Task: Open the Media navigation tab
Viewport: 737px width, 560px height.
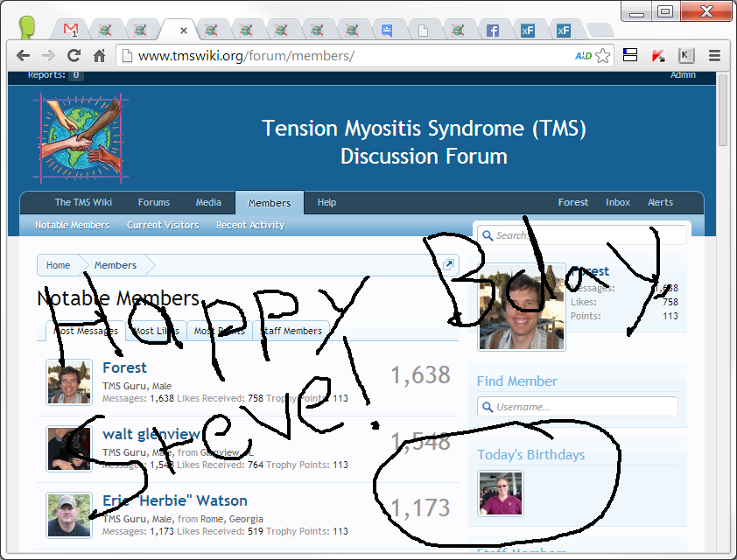Action: click(208, 202)
